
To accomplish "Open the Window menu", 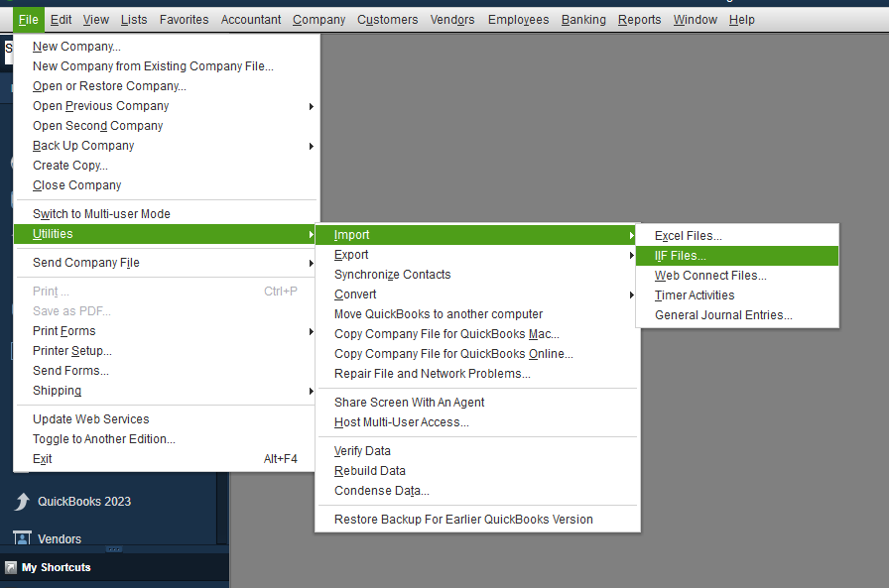I will click(x=696, y=20).
